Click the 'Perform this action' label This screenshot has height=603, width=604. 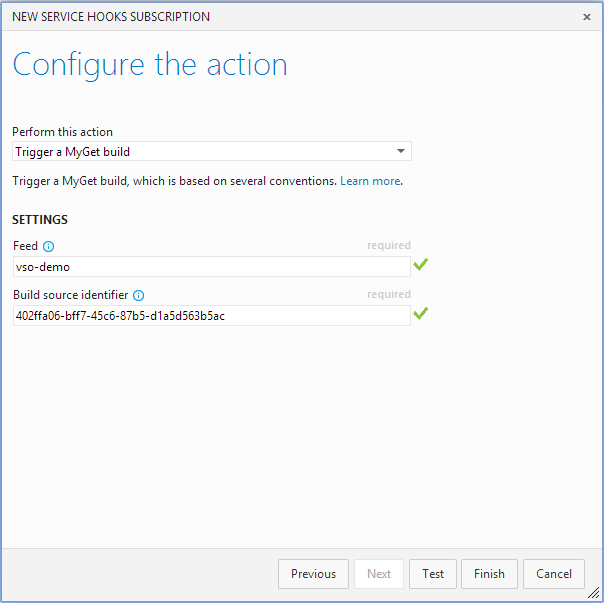point(62,132)
